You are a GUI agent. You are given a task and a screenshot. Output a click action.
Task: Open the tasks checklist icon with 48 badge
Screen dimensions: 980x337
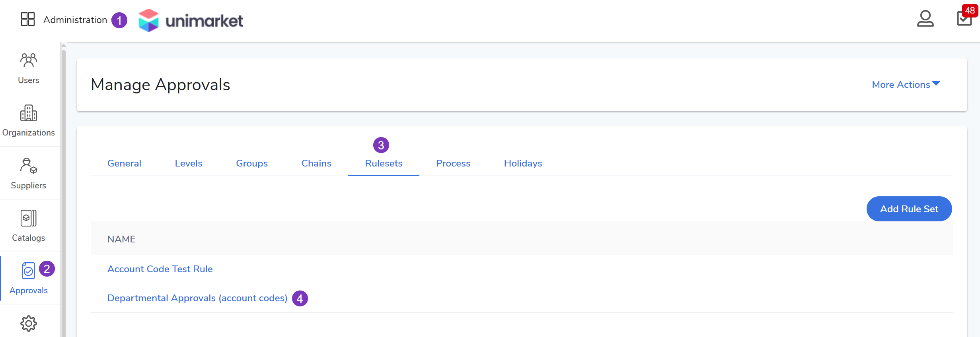tap(964, 19)
